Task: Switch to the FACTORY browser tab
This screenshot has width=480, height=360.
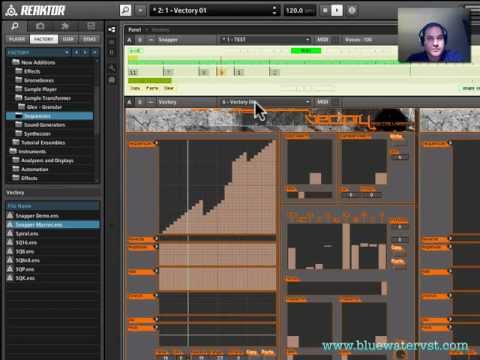Action: (x=44, y=39)
